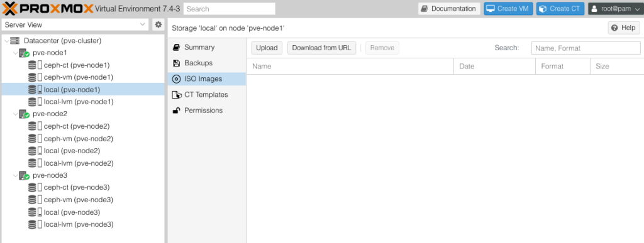The height and width of the screenshot is (243, 644).
Task: Click the user icon beside root@pam
Action: (594, 9)
